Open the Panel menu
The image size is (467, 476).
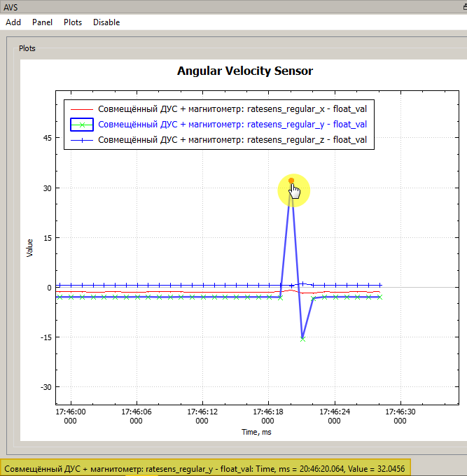[42, 22]
